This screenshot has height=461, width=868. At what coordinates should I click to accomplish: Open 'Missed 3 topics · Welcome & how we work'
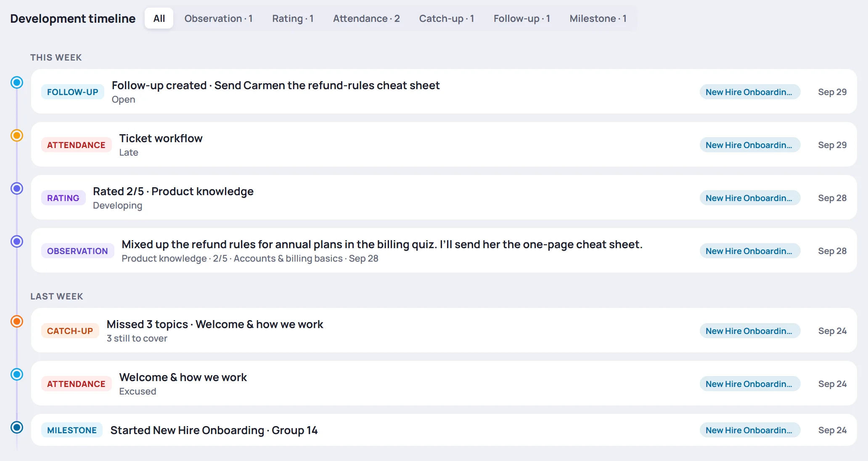[x=444, y=330]
